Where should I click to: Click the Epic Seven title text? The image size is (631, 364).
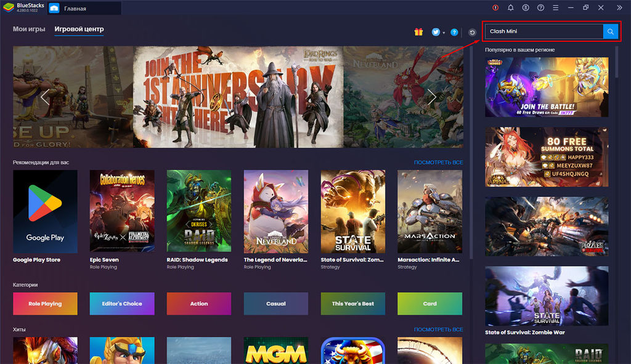[104, 260]
